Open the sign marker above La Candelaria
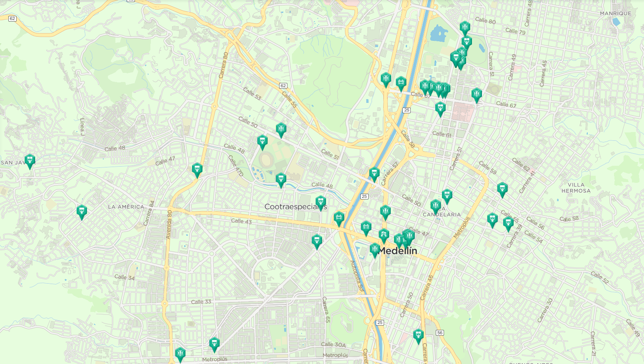Image resolution: width=644 pixels, height=364 pixels. click(x=447, y=196)
